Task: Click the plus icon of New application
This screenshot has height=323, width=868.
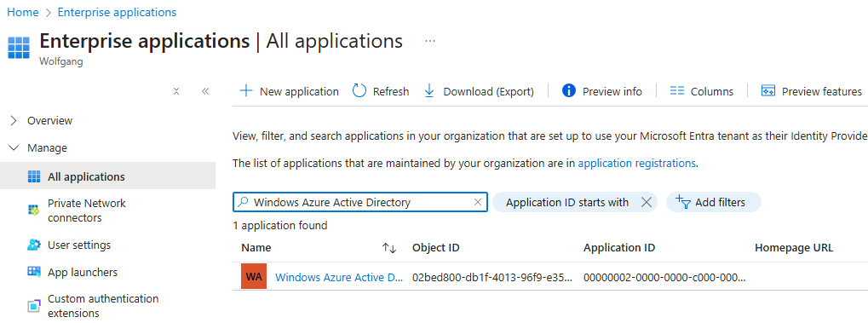Action: click(245, 91)
